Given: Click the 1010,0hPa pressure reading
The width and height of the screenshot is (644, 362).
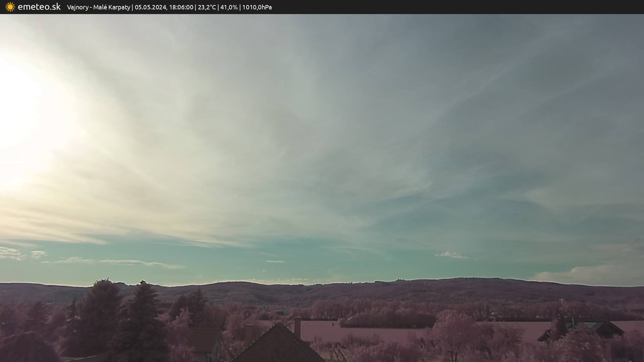Looking at the screenshot, I should [x=257, y=7].
